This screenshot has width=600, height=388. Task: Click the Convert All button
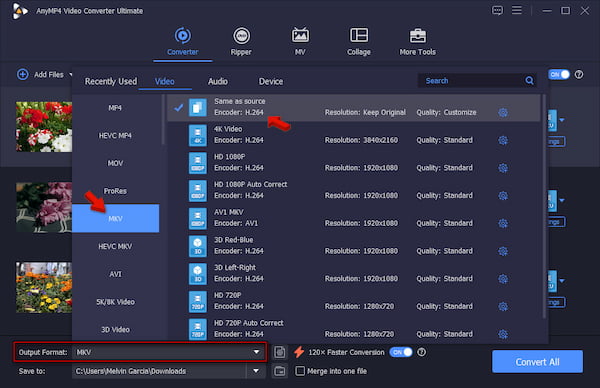537,362
